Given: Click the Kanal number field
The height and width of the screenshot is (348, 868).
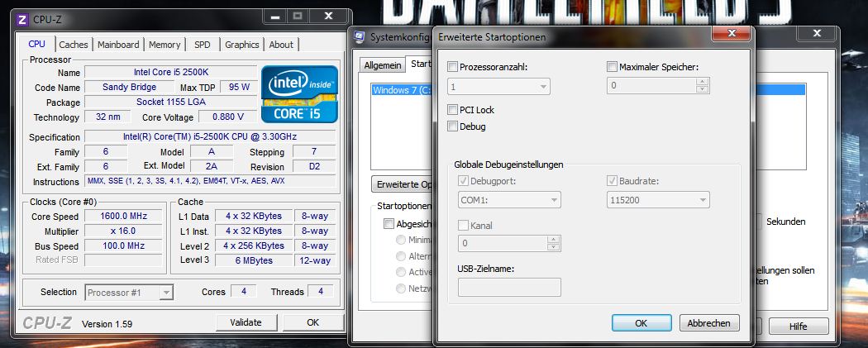Looking at the screenshot, I should click(503, 243).
